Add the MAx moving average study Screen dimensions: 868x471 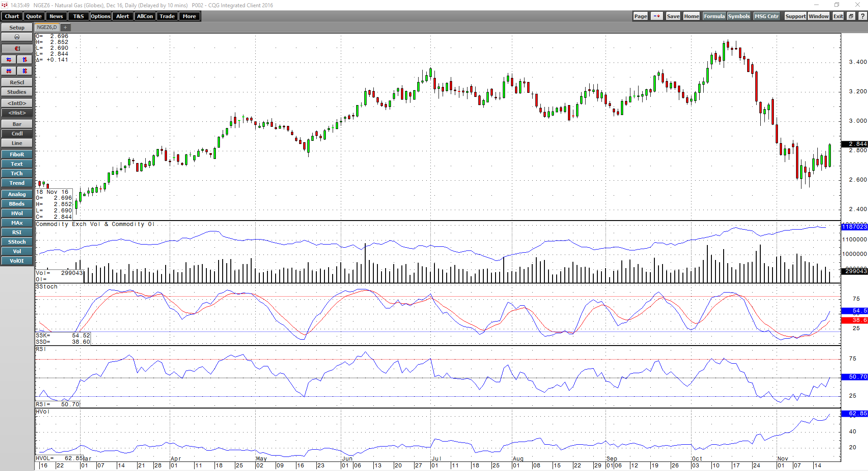pyautogui.click(x=17, y=223)
